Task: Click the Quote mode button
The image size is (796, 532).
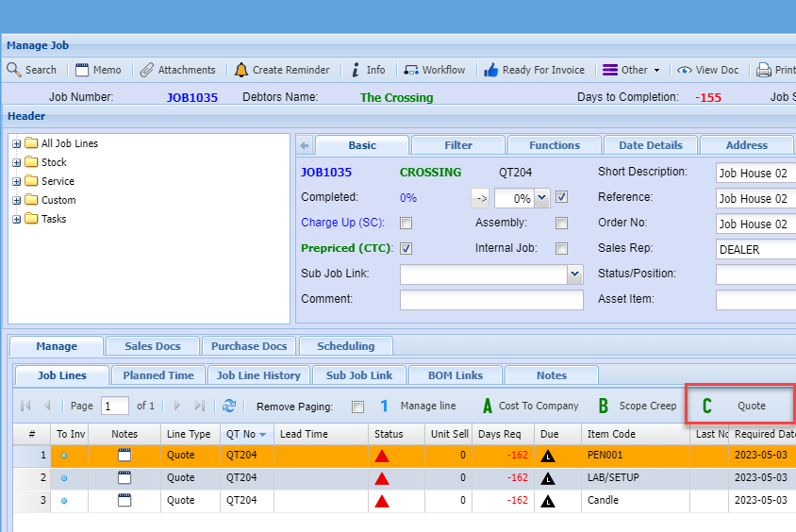Action: click(x=738, y=406)
